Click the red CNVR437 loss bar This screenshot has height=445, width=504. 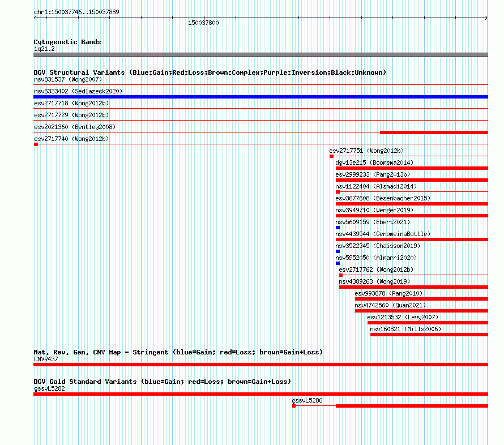[260, 365]
